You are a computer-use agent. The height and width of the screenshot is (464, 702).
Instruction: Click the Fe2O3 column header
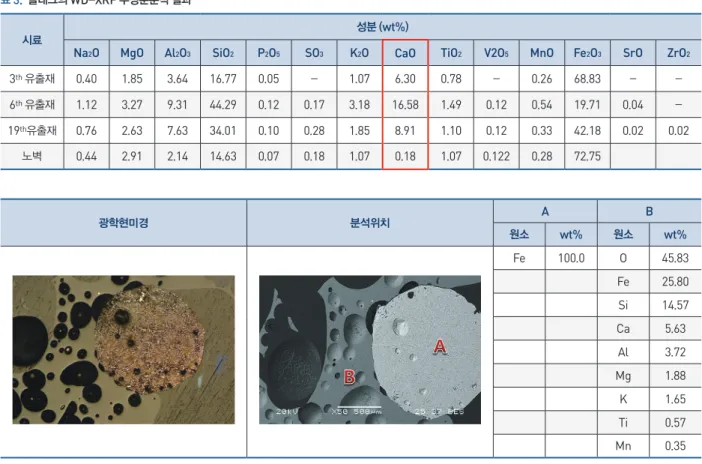pos(587,53)
